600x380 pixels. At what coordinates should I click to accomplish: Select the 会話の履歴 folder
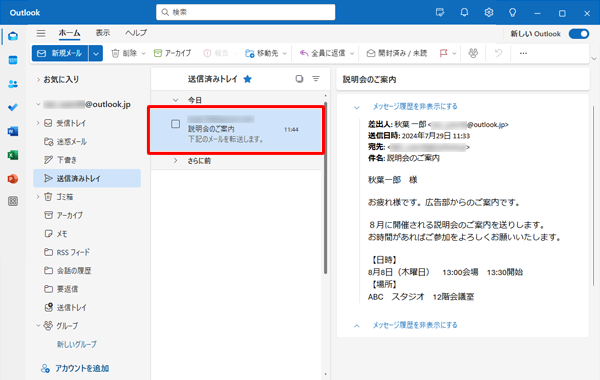87,271
